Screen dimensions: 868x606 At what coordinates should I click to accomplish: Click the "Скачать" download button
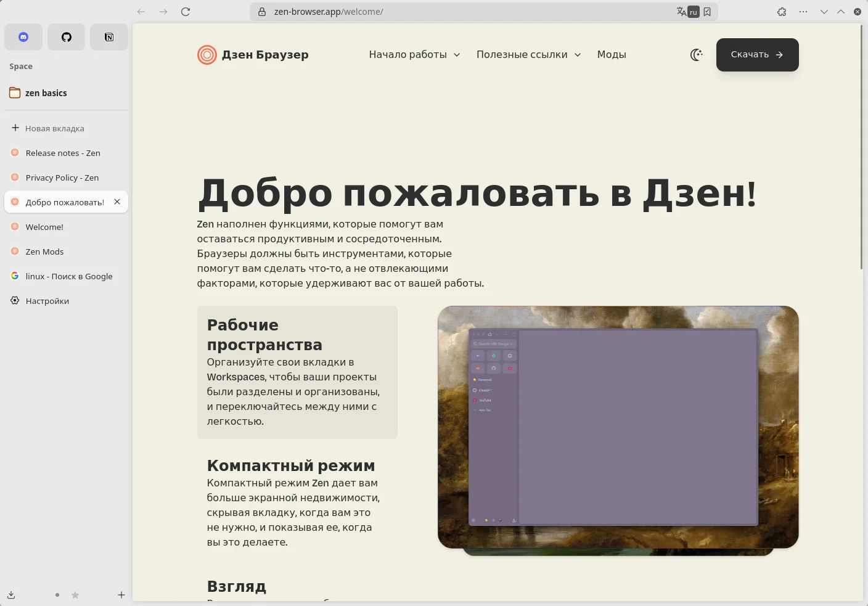coord(757,55)
